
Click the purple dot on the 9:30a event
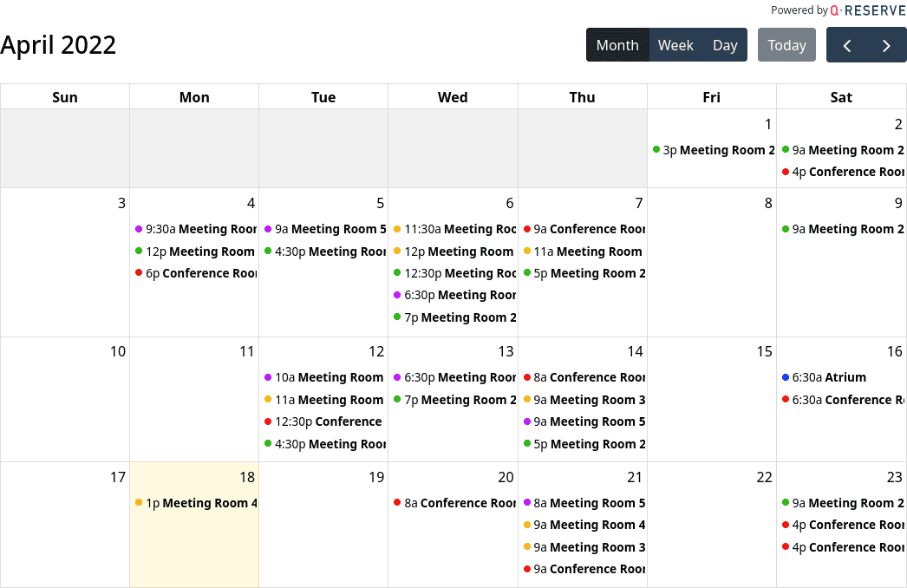point(138,229)
